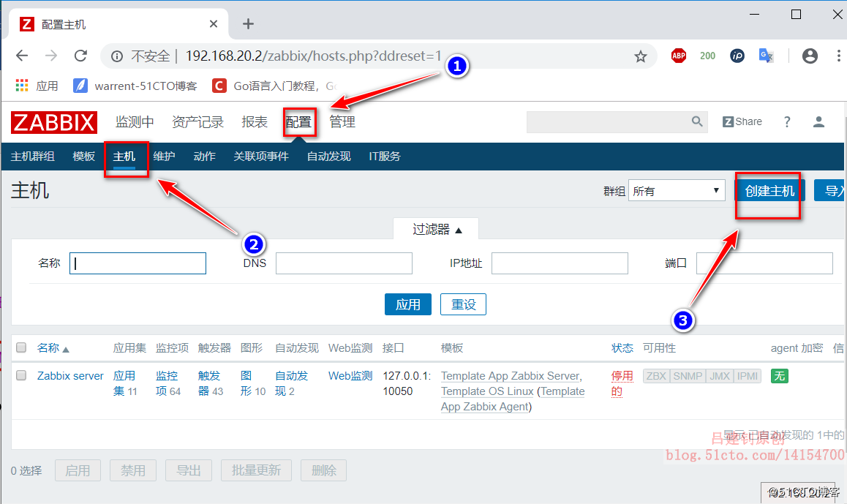
Task: Open the Google Translate extension icon
Action: click(x=766, y=56)
